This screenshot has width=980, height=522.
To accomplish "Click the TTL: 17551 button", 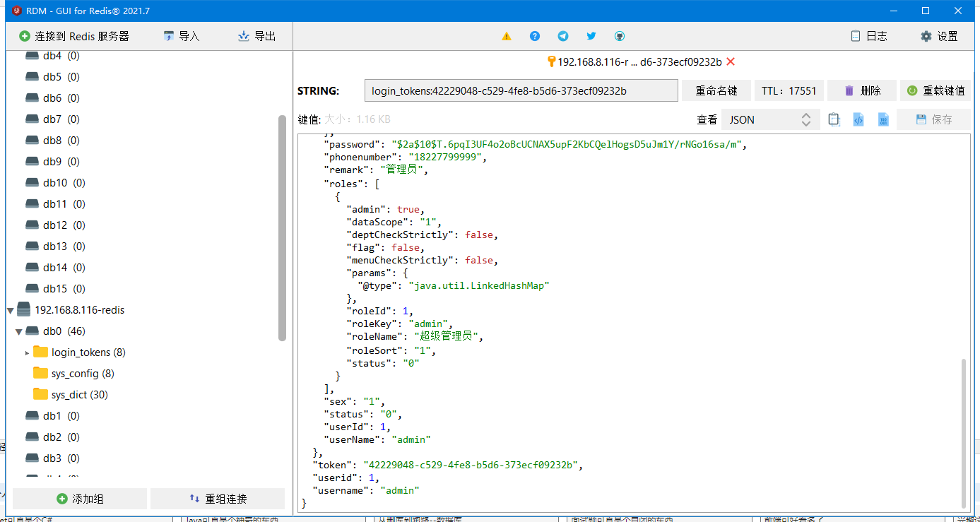I will (x=789, y=90).
